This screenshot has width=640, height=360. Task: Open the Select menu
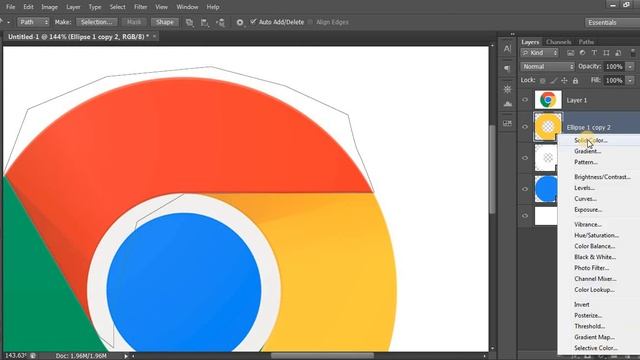click(x=118, y=7)
